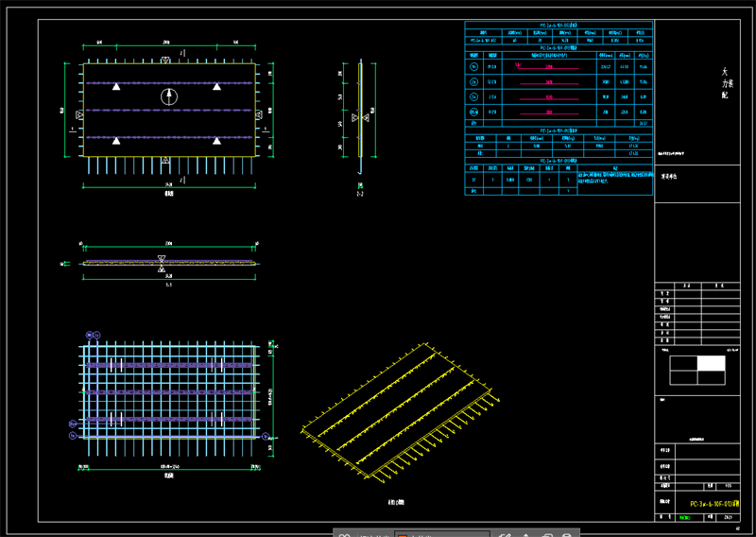Click the top title row of the cyan schedule table
This screenshot has width=756, height=537.
[558, 26]
